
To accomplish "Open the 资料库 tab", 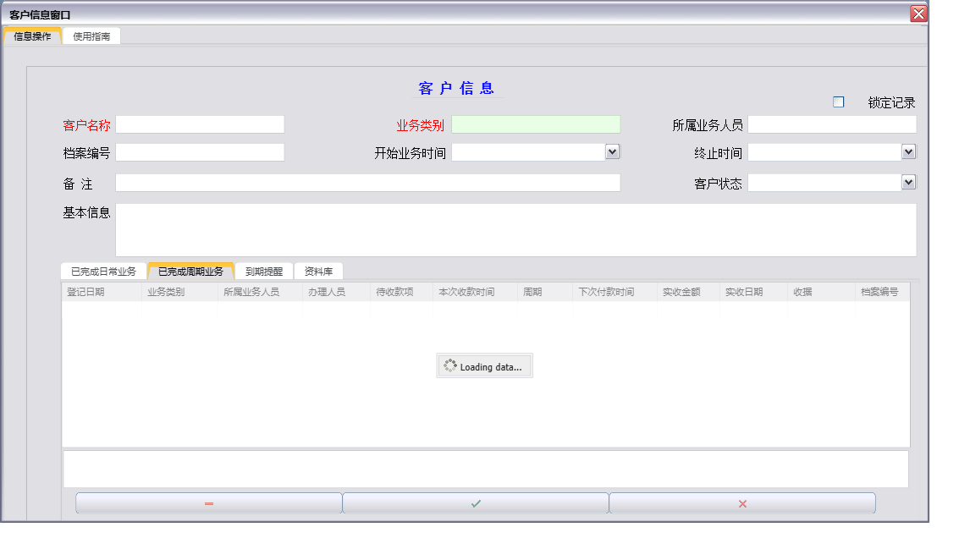I will 319,271.
